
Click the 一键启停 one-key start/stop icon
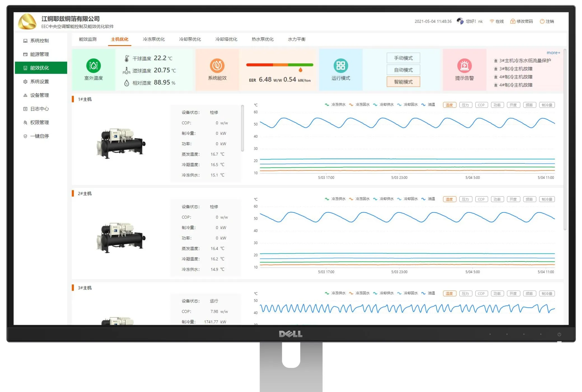pos(25,136)
